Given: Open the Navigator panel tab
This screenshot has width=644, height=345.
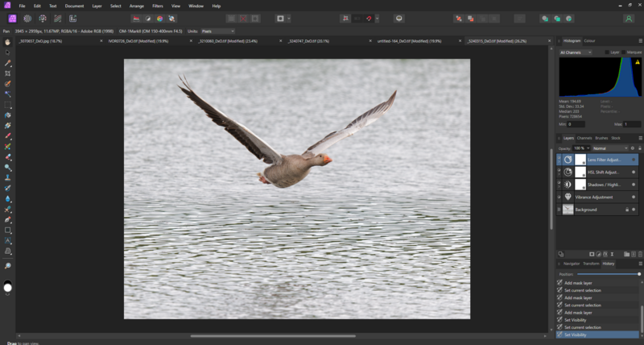Looking at the screenshot, I should click(572, 264).
